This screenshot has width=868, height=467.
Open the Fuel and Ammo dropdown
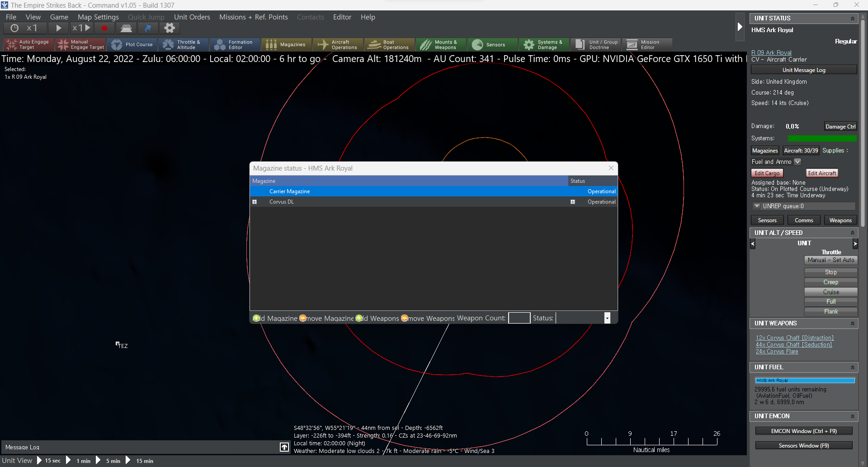tap(797, 162)
